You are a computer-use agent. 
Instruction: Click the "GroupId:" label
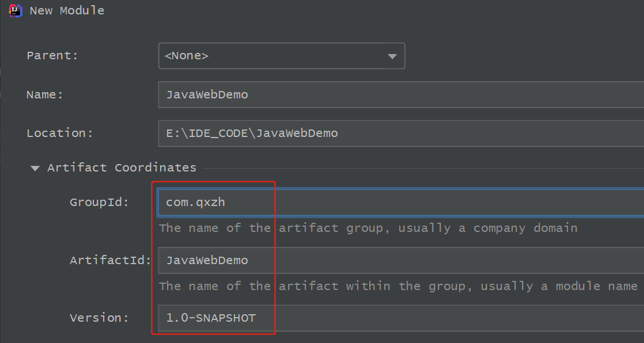(100, 202)
